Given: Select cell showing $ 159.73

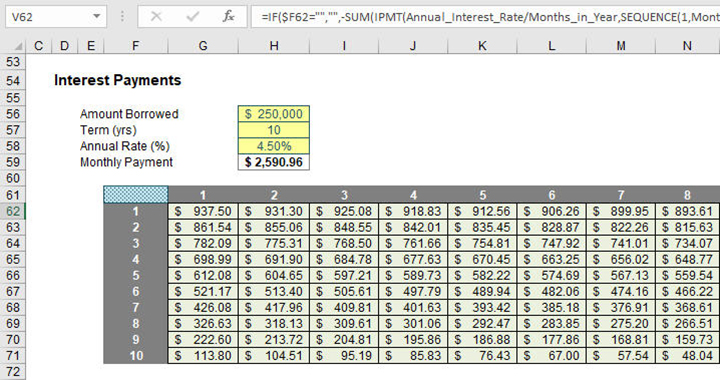Looking at the screenshot, I should pos(687,340).
